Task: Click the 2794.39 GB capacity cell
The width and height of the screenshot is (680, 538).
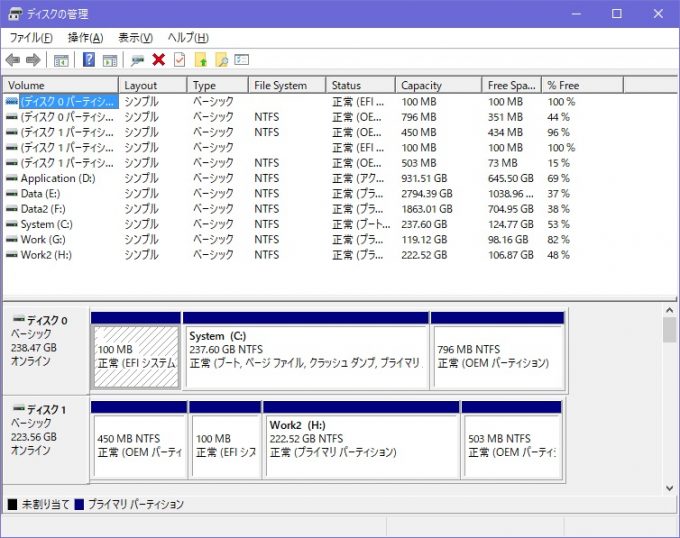Action: coord(427,193)
